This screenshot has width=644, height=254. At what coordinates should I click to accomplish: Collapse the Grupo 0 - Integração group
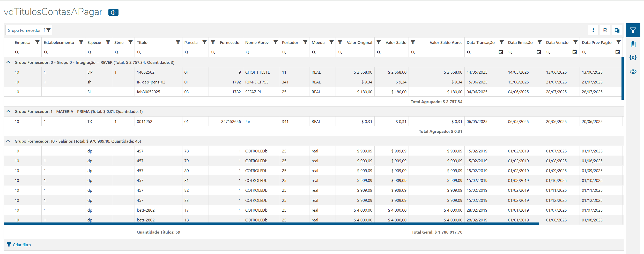coord(8,62)
